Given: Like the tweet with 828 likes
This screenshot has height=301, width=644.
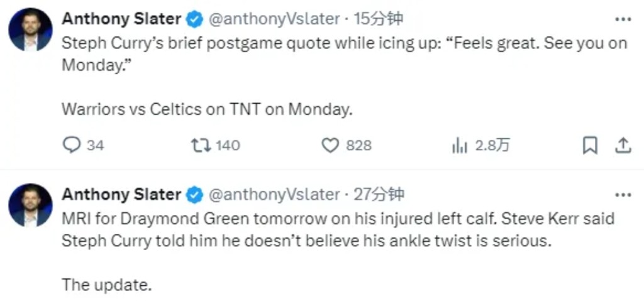Looking at the screenshot, I should pyautogui.click(x=330, y=146).
